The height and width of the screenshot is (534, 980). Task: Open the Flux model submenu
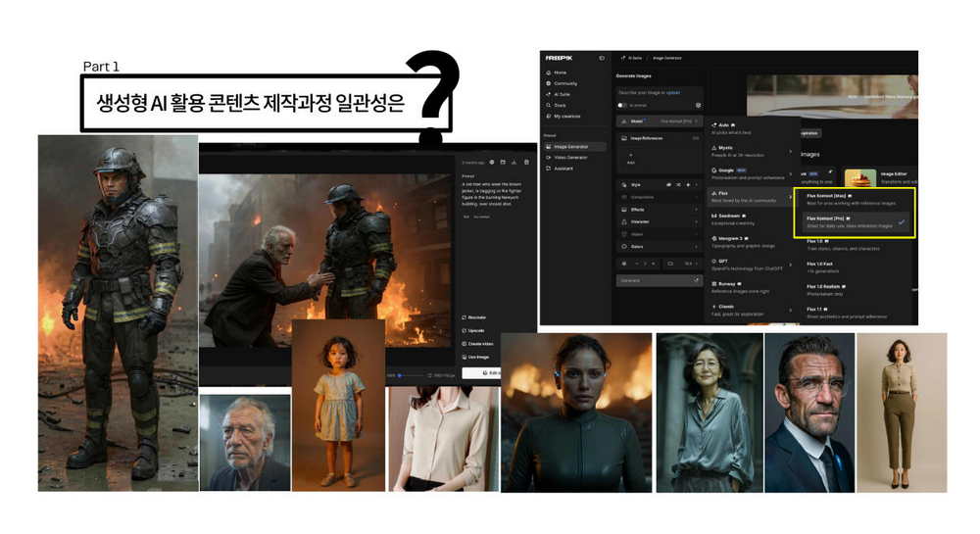[750, 197]
